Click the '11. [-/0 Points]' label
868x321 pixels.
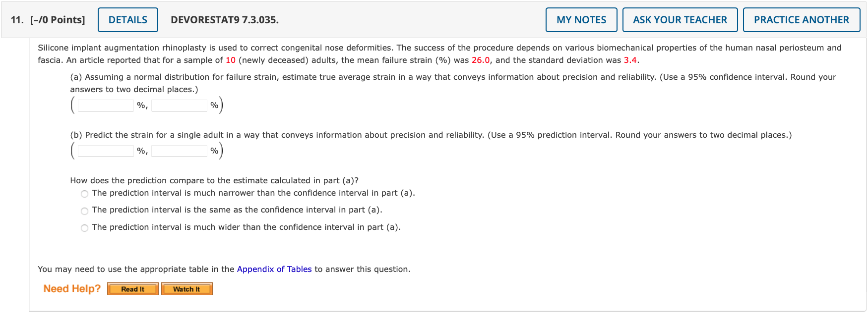click(48, 20)
